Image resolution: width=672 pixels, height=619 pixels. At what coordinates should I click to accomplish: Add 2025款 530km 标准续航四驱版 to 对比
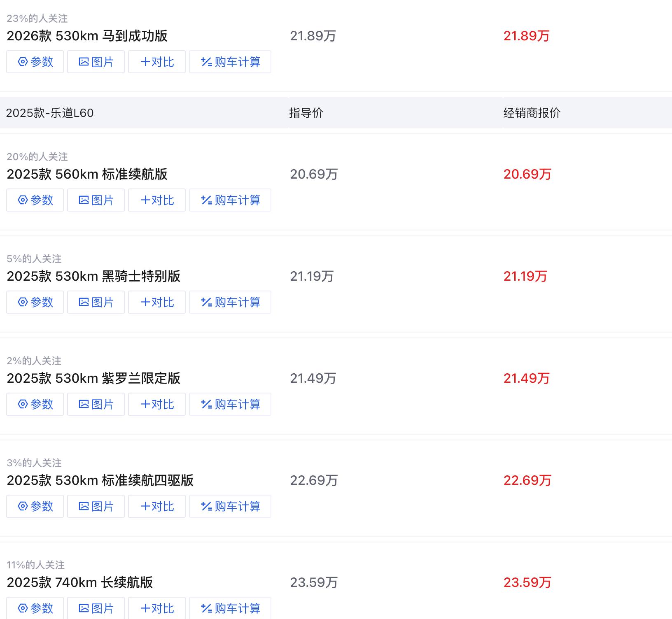(157, 506)
